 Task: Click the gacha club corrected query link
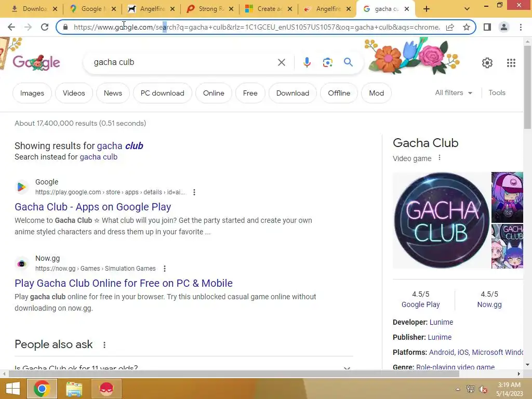[120, 146]
